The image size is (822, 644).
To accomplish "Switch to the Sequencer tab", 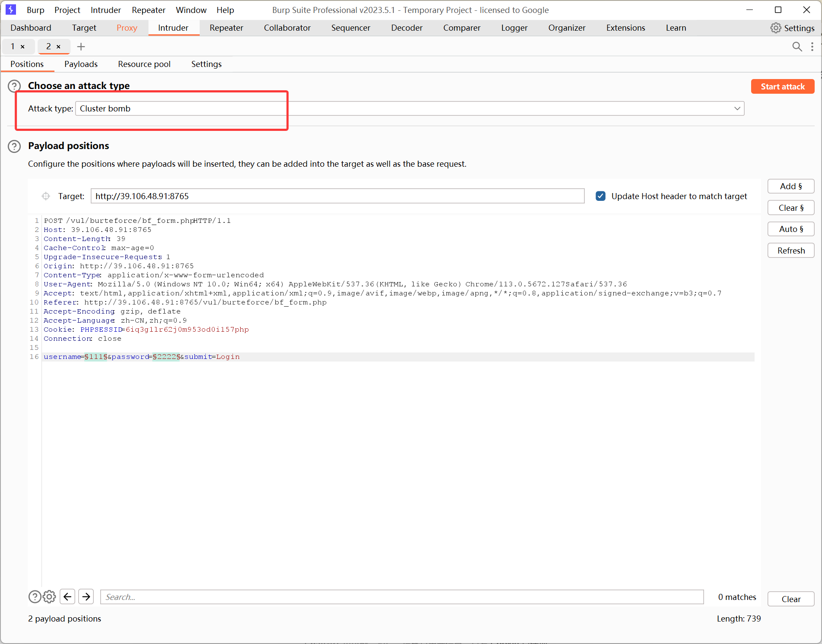I will 351,28.
